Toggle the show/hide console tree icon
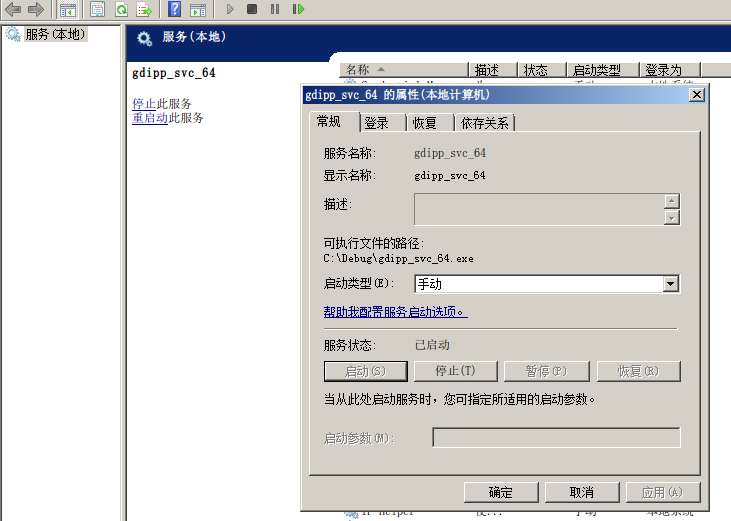The width and height of the screenshot is (731, 521). 68,10
